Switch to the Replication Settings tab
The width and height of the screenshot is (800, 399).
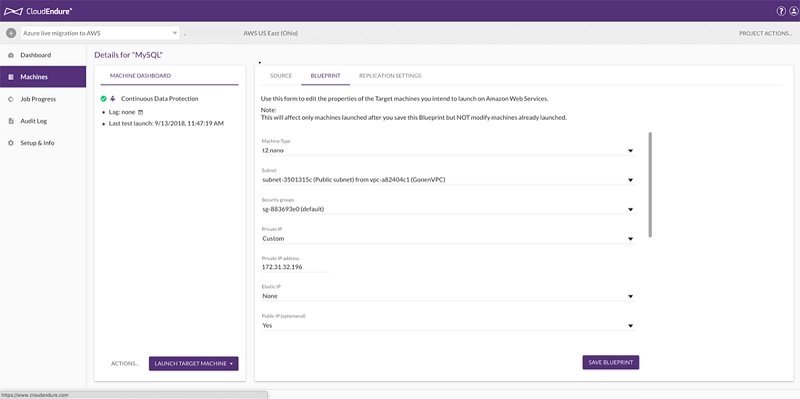coord(390,76)
